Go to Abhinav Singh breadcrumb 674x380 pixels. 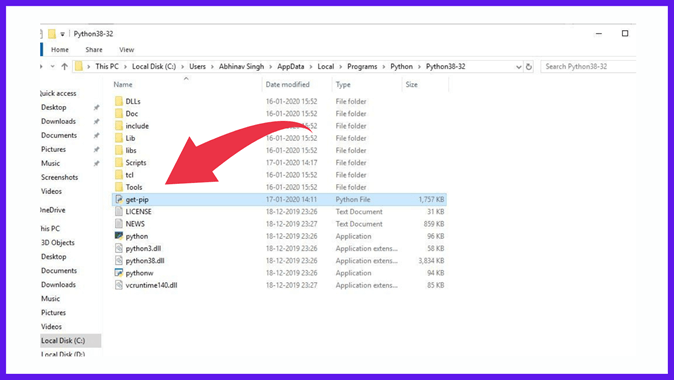[x=242, y=67]
